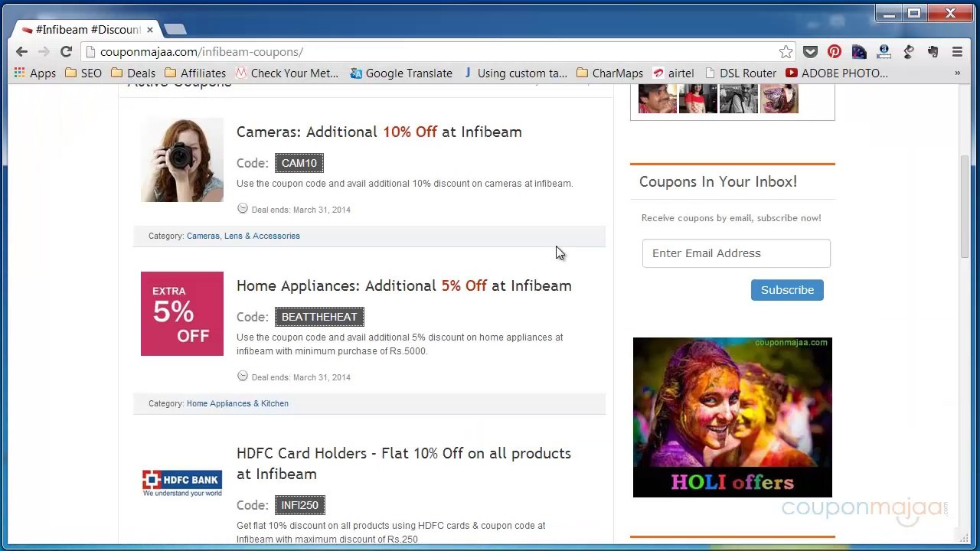The height and width of the screenshot is (551, 980).
Task: Click the 'Coupons In Your Inbox!' heading
Action: tap(718, 181)
